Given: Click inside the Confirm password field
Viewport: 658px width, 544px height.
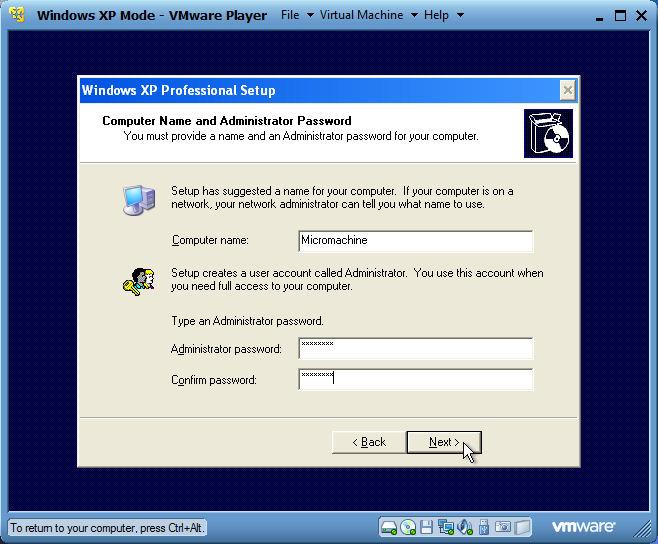Looking at the screenshot, I should click(415, 379).
